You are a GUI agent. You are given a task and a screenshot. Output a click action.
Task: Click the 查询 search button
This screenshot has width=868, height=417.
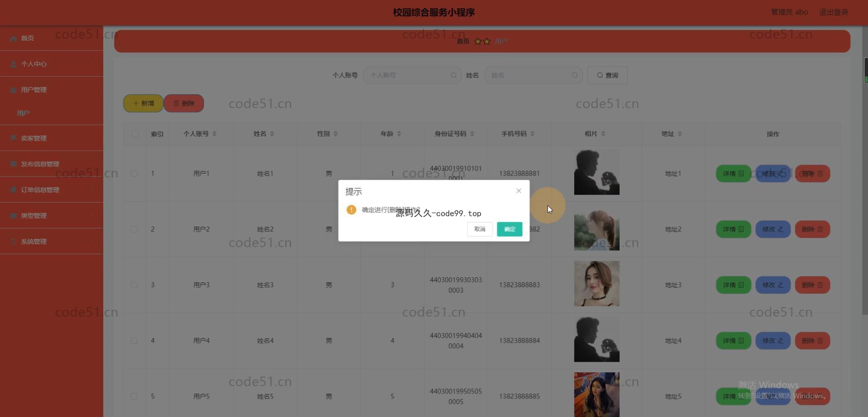click(x=607, y=75)
